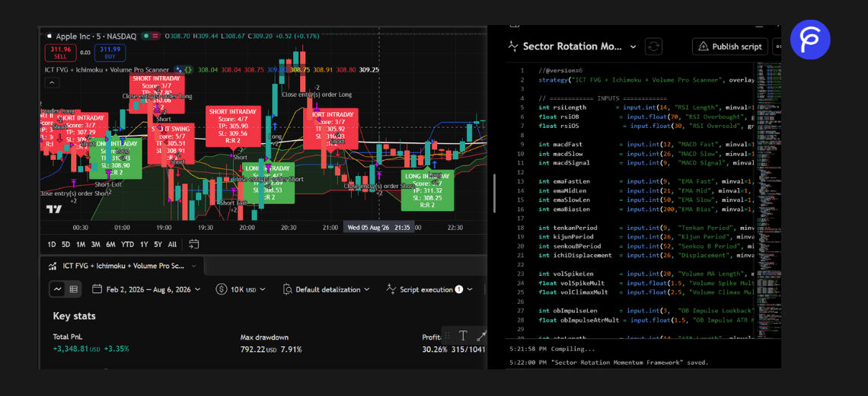The width and height of the screenshot is (868, 396).
Task: Click the Pine script icon beside Sector Rotation
Action: tap(513, 46)
